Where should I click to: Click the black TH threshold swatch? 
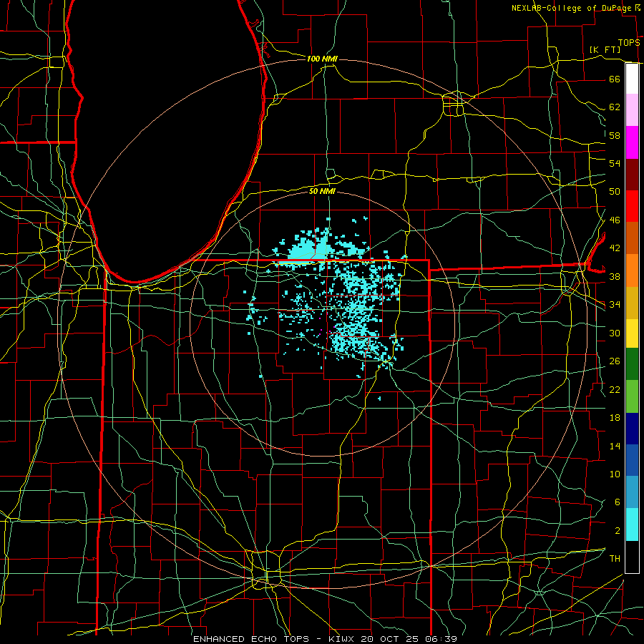pos(632,557)
